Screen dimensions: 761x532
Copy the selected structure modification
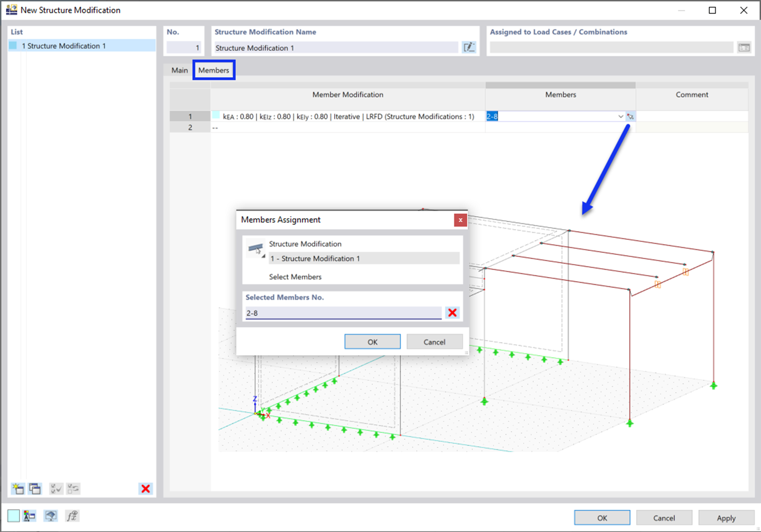pos(35,489)
